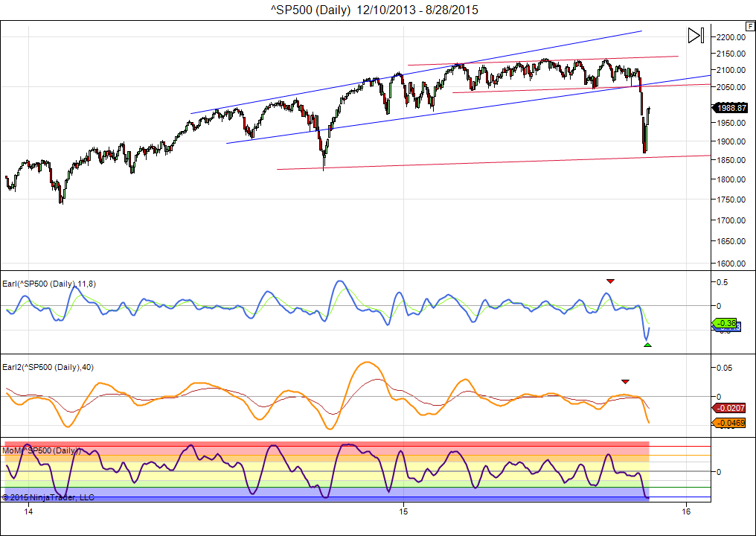Click the 2200.00 label on price axis

[x=731, y=37]
